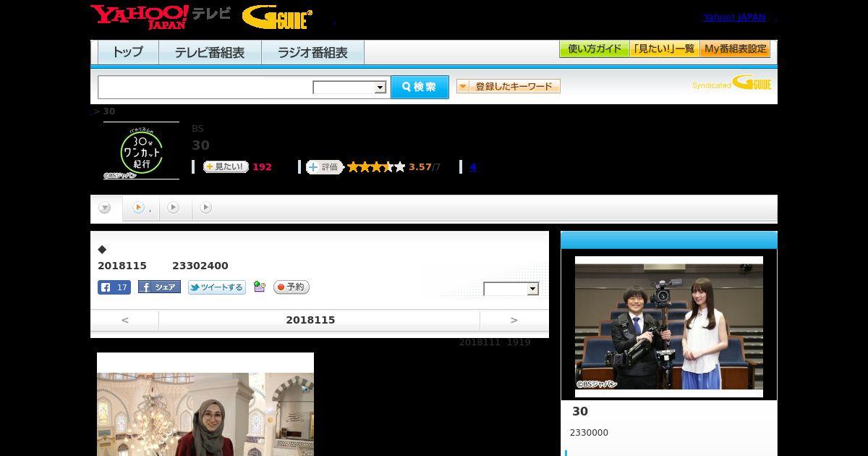The height and width of the screenshot is (456, 868).
Task: Select the third tab with grey play icon
Action: coord(174,208)
